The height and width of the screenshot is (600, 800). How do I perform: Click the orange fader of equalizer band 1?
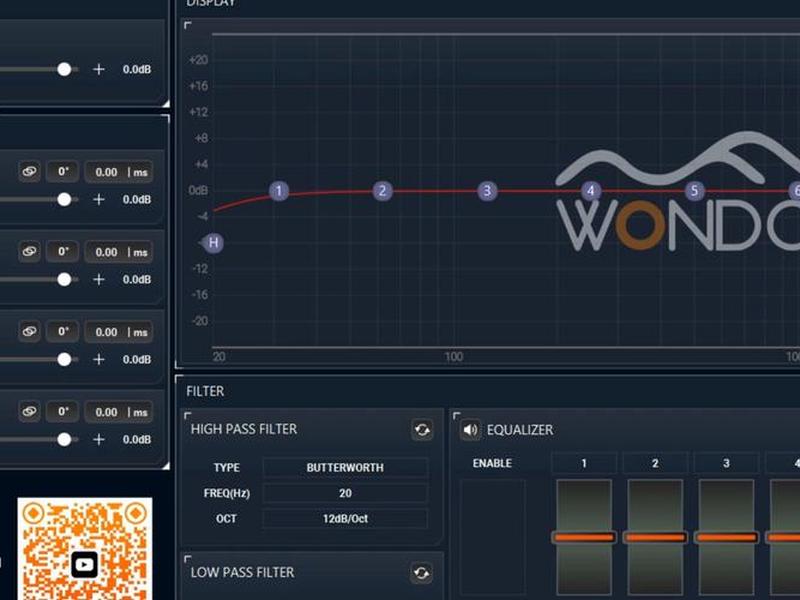(584, 537)
